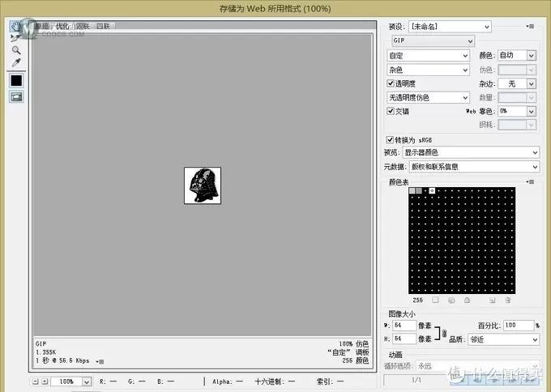Screen dimensions: 551x392
Task: Select the Eyedropper tool
Action: tap(16, 63)
